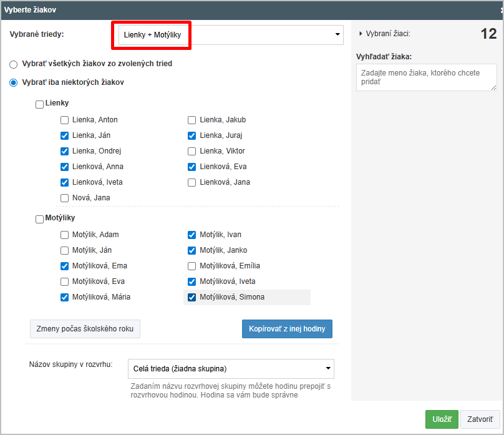Tick Lienka, Viktor checkbox
This screenshot has width=504, height=435.
click(x=192, y=151)
